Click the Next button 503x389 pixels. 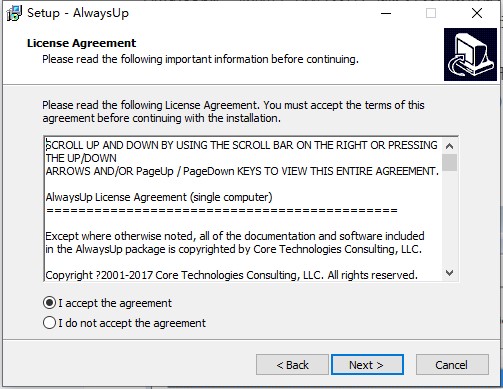click(367, 365)
